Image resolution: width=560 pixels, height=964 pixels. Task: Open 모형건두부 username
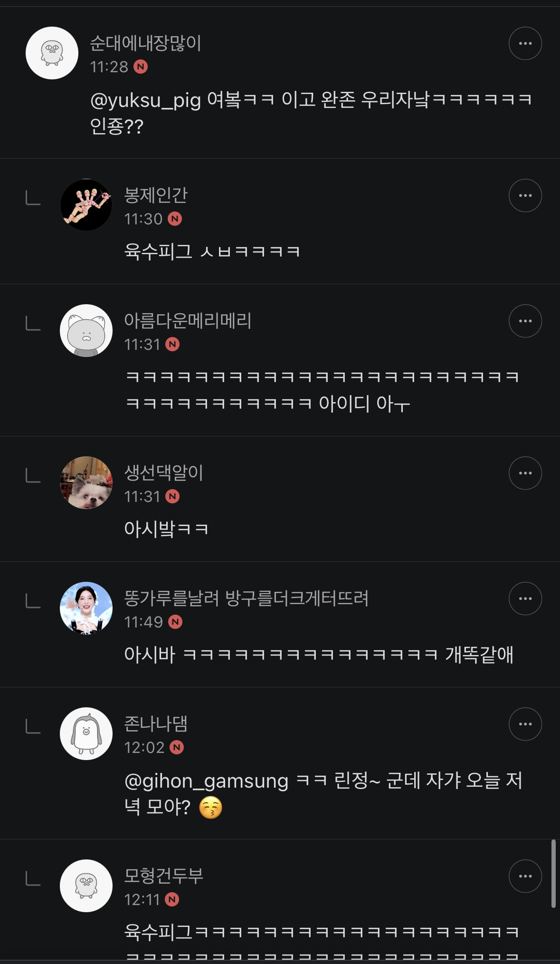(164, 876)
